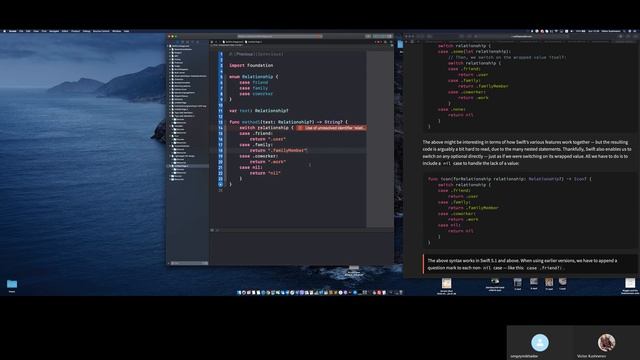Click the Swift 5.1 note at the article bottom
This screenshot has height=360, width=640.
[529, 264]
